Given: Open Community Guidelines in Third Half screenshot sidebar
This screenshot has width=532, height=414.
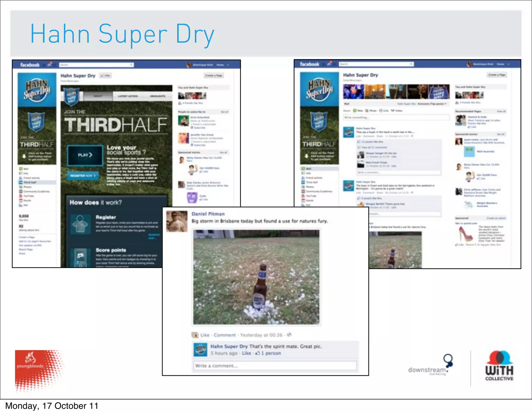Looking at the screenshot, I should (34, 192).
